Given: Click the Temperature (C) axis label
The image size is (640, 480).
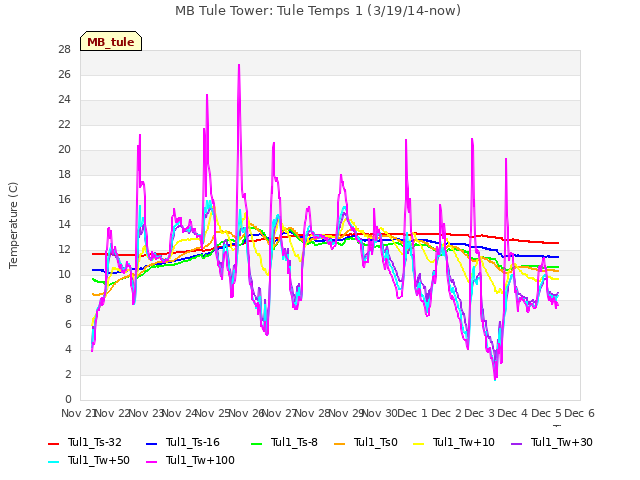Looking at the screenshot, I should click(x=13, y=225).
